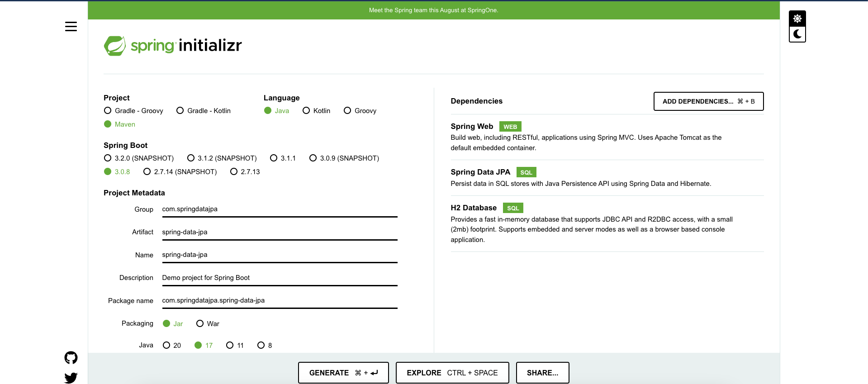Click the WEB tag badge
Viewport: 868px width, 384px height.
[x=510, y=127]
